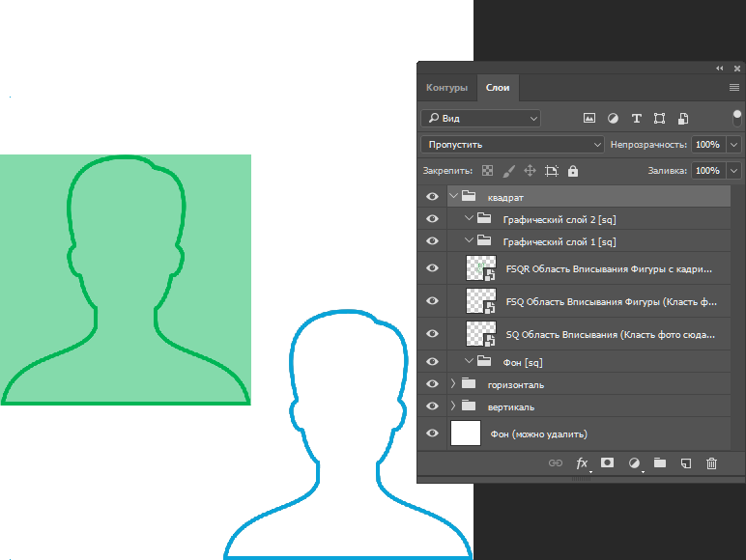Image resolution: width=746 pixels, height=560 pixels.
Task: Select FSQ layer thumbnail
Action: (481, 301)
